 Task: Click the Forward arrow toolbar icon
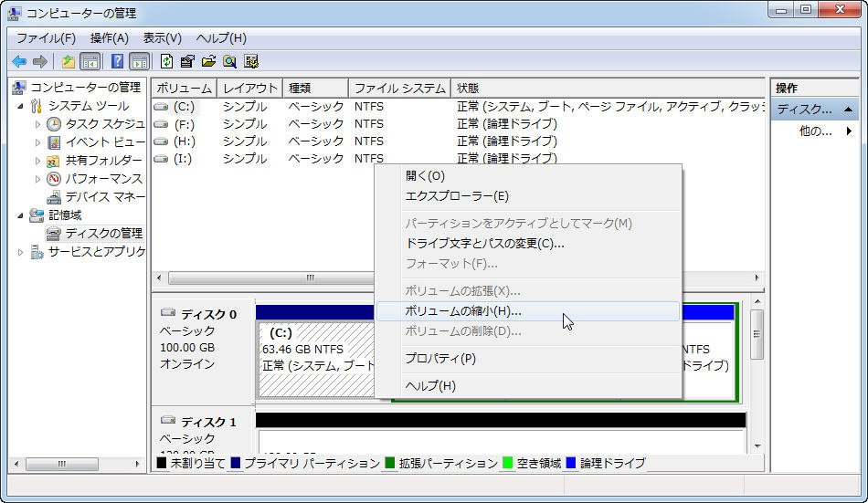[x=40, y=61]
